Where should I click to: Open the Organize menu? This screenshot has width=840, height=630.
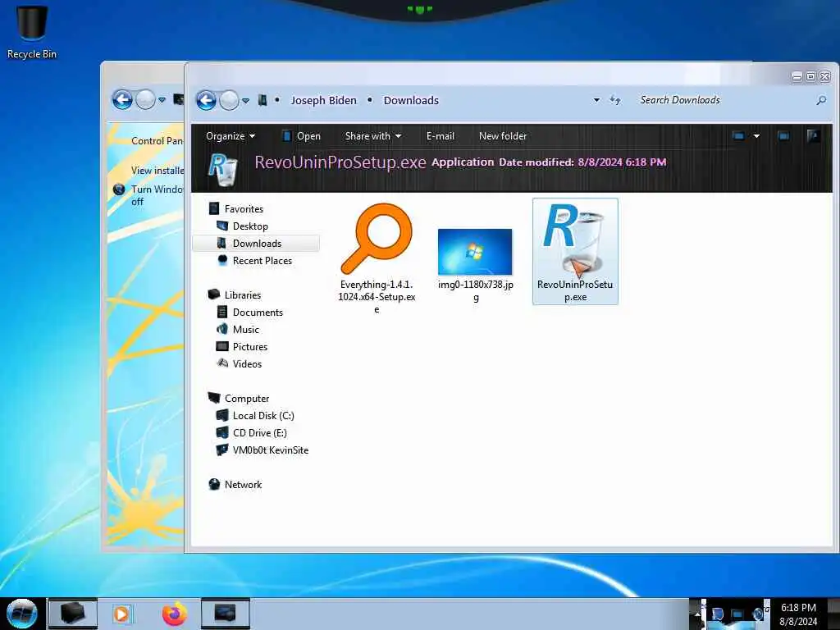click(231, 136)
